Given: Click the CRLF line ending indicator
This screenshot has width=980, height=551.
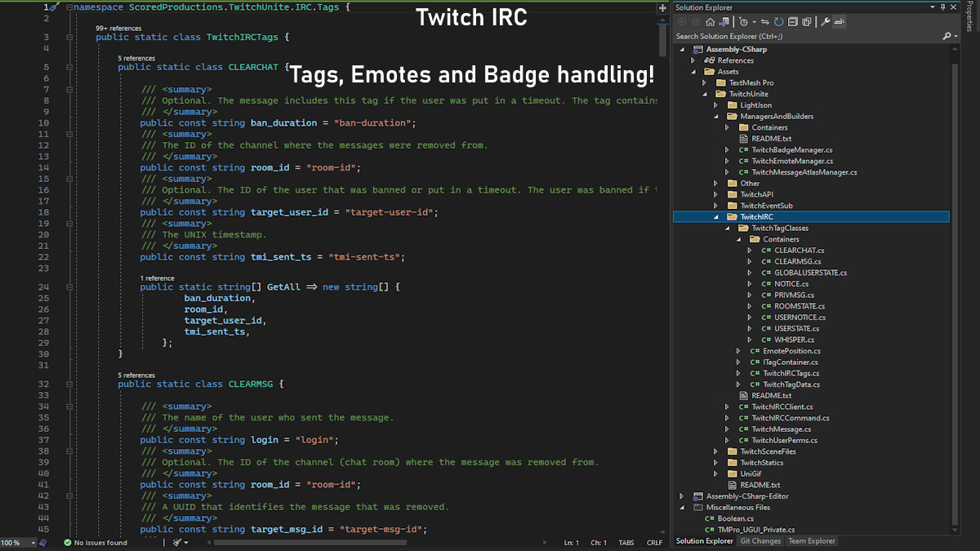Looking at the screenshot, I should click(x=654, y=543).
